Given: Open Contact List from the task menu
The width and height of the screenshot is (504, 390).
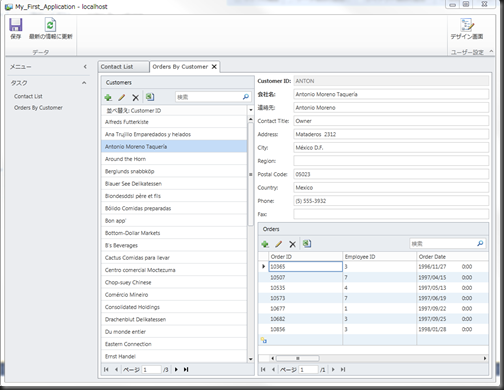Looking at the screenshot, I should (28, 96).
